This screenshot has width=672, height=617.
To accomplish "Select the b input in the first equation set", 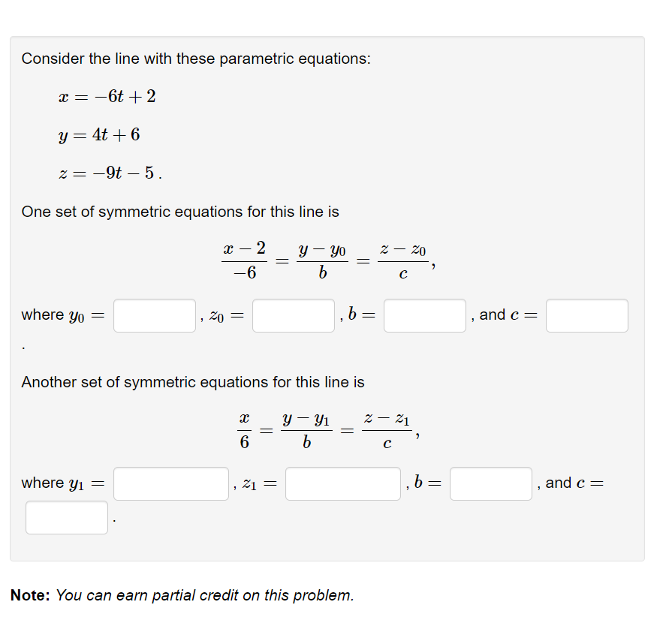I will pos(423,315).
